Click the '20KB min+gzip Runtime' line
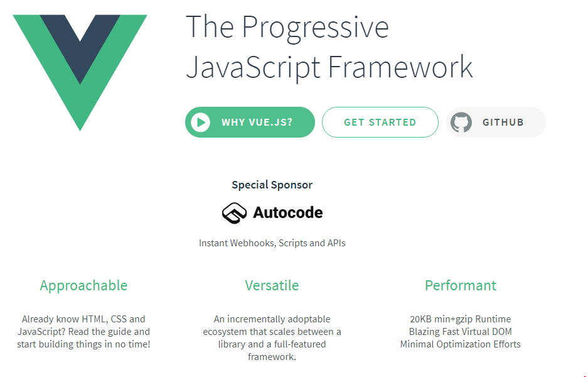Screen dimensions: 588x377 (x=461, y=319)
